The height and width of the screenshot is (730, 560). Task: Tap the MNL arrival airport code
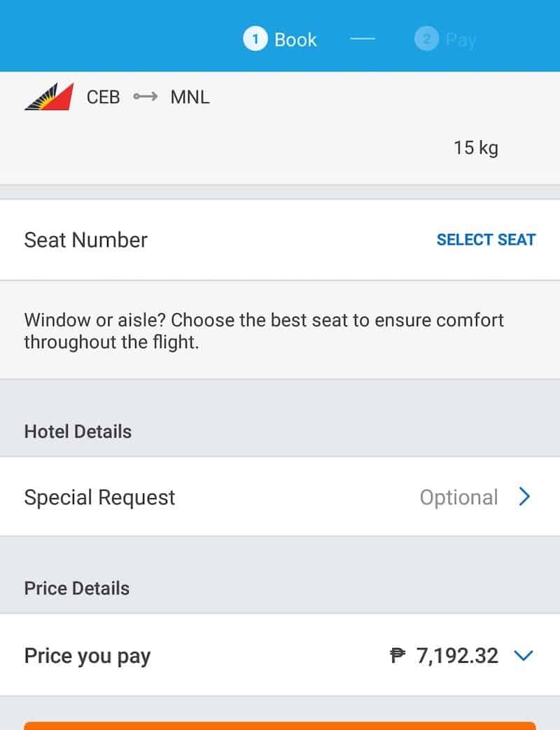click(x=190, y=97)
